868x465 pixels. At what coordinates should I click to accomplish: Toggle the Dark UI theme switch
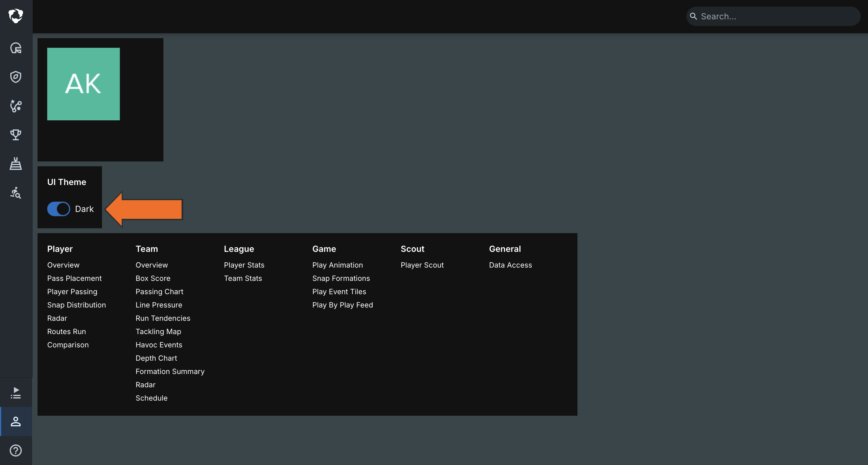(59, 209)
